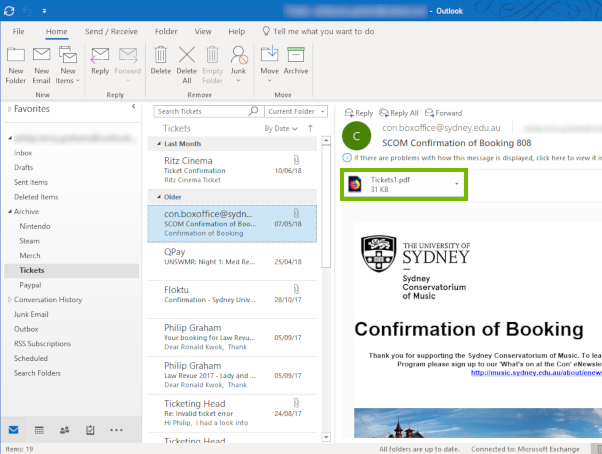Image resolution: width=602 pixels, height=454 pixels.
Task: Collapse the Archive folder tree
Action: pyautogui.click(x=10, y=212)
